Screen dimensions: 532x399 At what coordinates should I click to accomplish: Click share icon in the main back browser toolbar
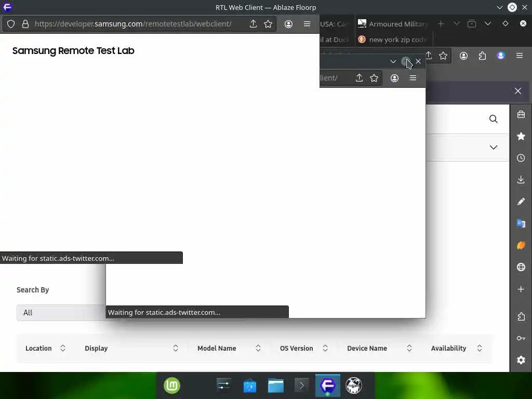pos(429,56)
